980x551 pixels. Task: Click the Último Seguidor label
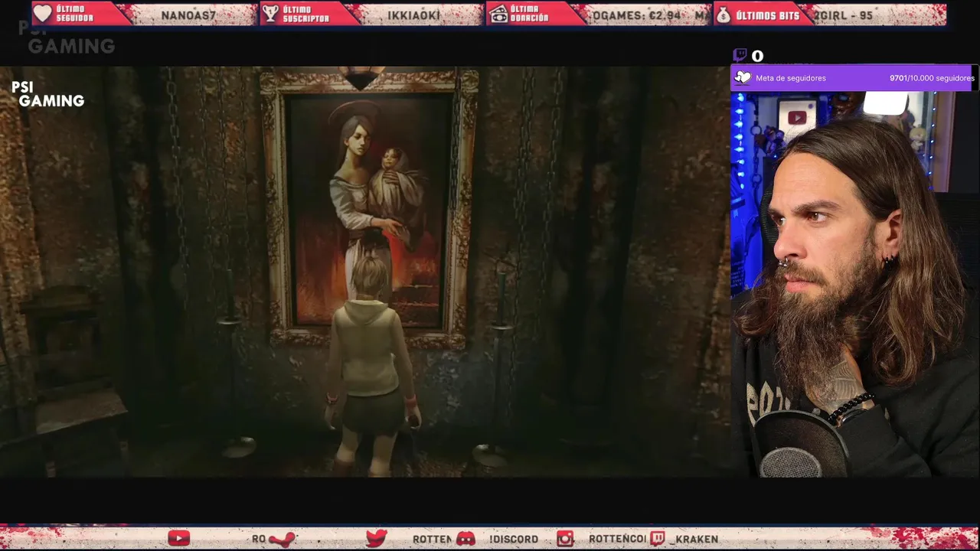click(74, 14)
